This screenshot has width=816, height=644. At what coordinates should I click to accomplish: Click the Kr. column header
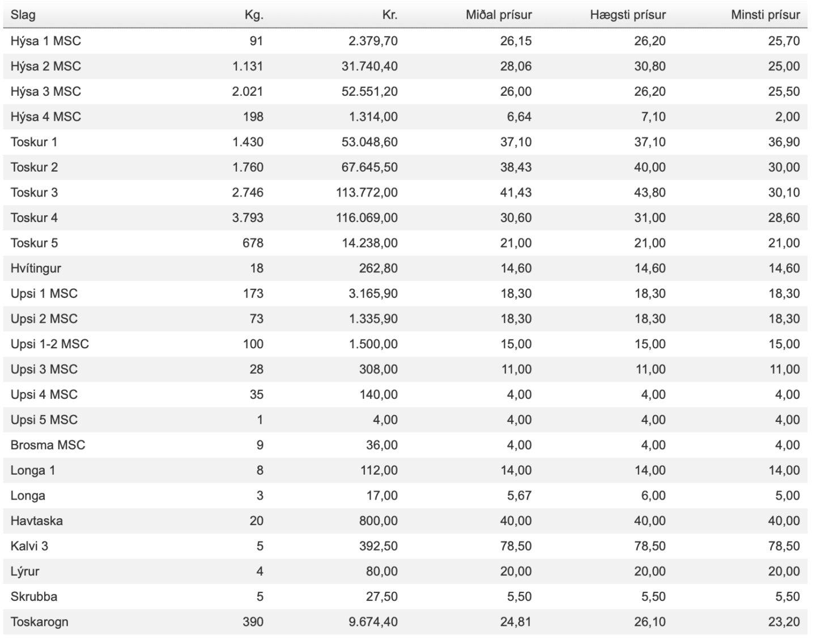click(390, 15)
